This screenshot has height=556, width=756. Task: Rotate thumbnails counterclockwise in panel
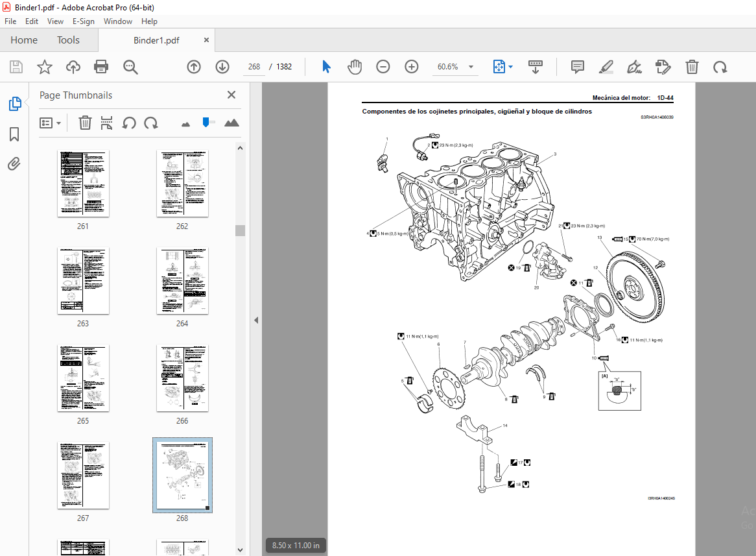(x=129, y=123)
